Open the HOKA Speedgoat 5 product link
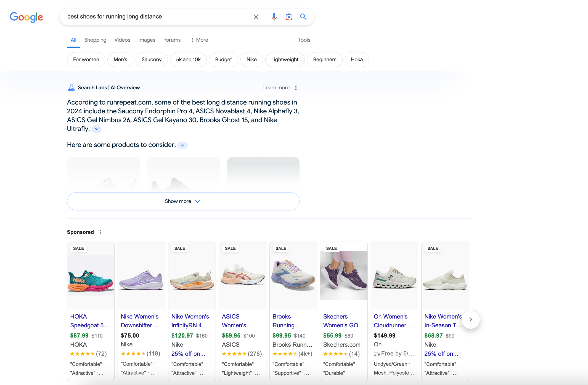588x385 pixels. click(x=90, y=321)
